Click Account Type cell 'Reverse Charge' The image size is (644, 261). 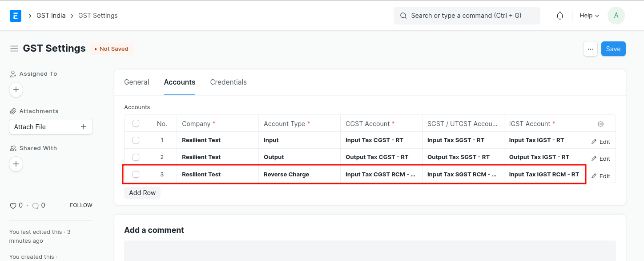pyautogui.click(x=299, y=174)
